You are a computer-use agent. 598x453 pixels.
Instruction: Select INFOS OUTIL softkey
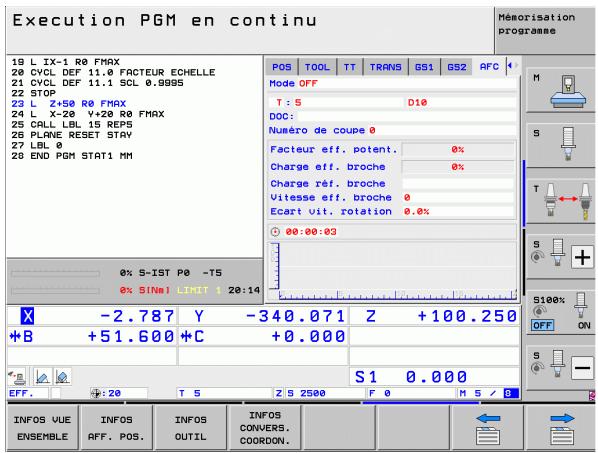point(191,428)
